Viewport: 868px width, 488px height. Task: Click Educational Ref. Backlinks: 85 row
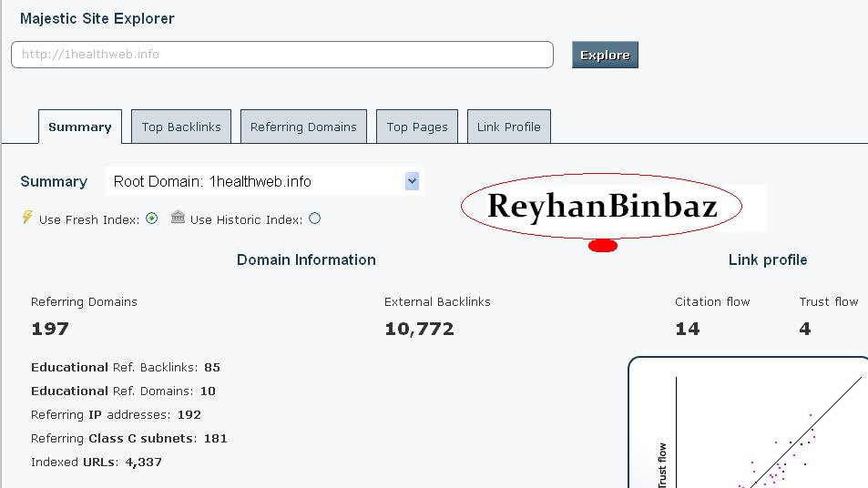pos(126,368)
